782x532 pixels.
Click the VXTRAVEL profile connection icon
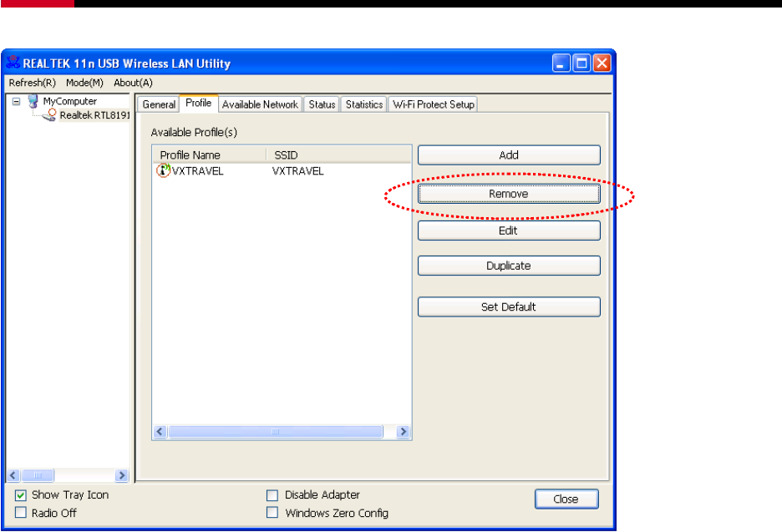click(x=163, y=171)
